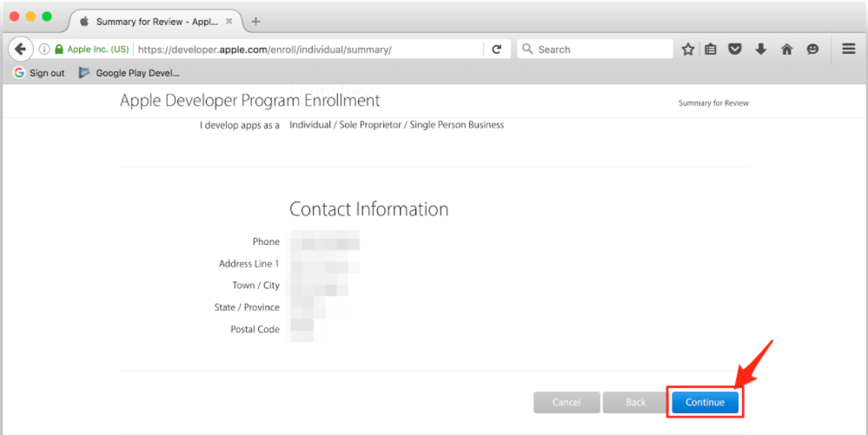This screenshot has height=435, width=868.
Task: Click the I develop apps as a label
Action: [x=240, y=126]
